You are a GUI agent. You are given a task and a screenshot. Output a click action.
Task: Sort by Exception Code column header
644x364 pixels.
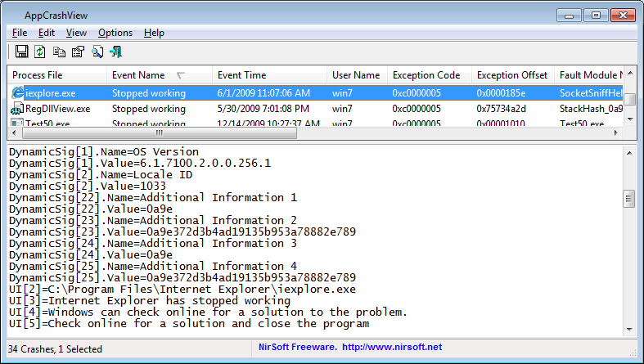pyautogui.click(x=430, y=75)
